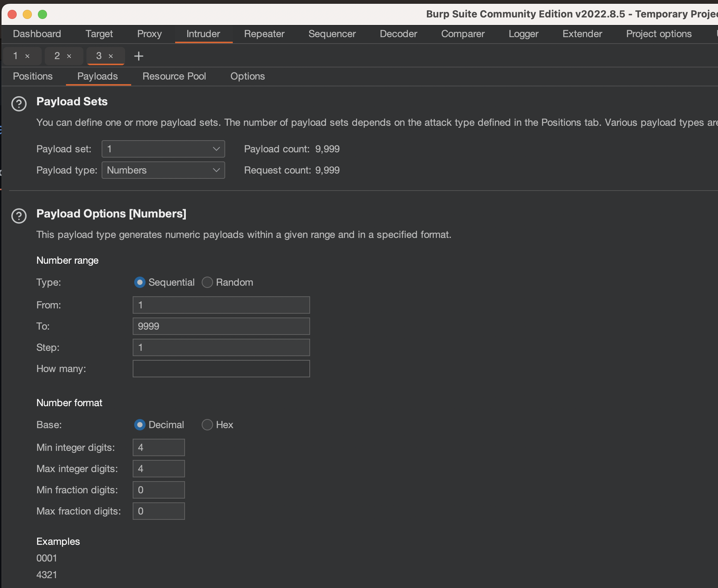Close Intruder attack tab 1

pyautogui.click(x=27, y=56)
